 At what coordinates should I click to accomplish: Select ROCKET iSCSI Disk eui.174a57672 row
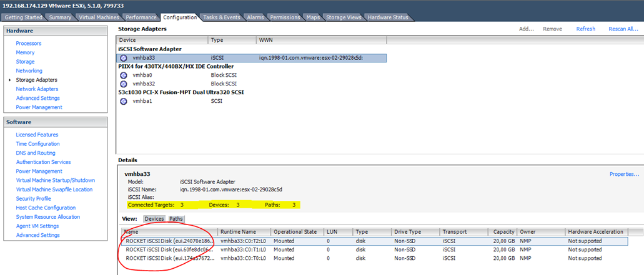(374, 258)
